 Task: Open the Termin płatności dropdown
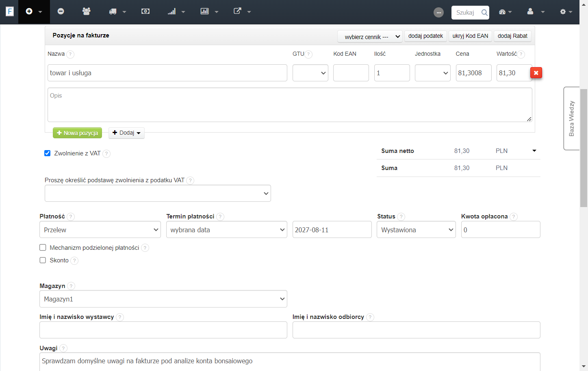(x=227, y=230)
